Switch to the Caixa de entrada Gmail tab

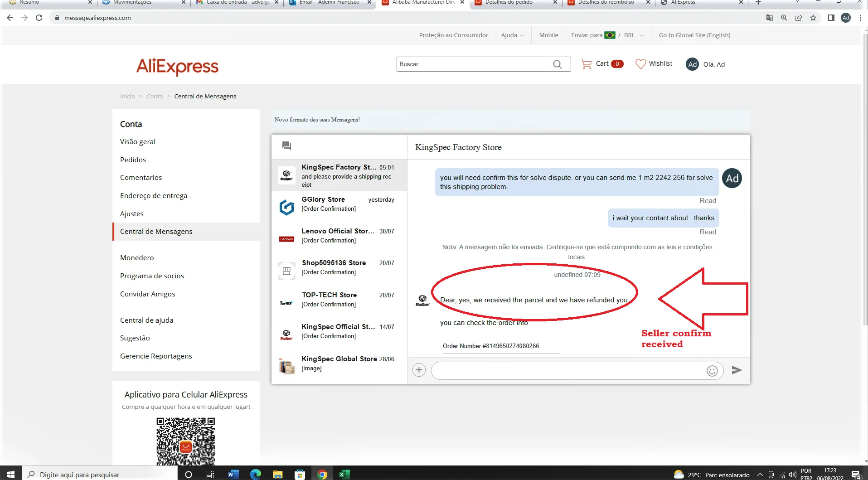pos(237,3)
